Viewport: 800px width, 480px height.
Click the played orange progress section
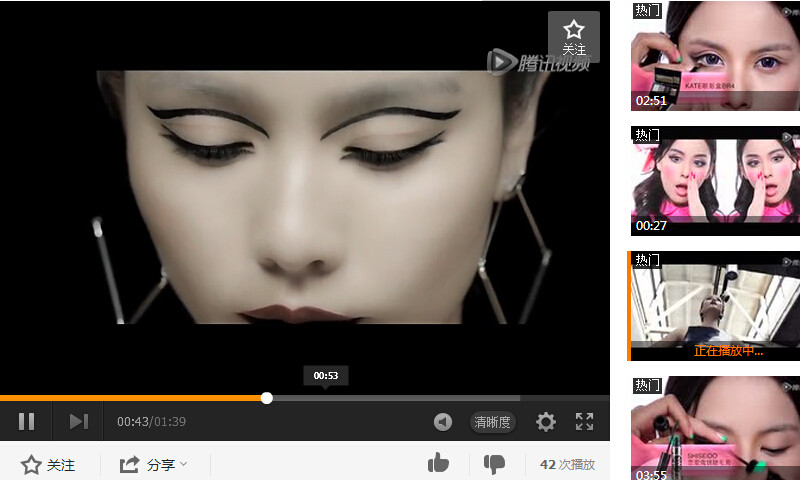click(x=130, y=398)
